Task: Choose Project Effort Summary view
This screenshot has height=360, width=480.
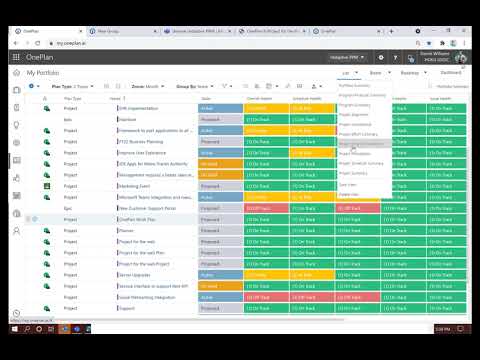Action: coord(358,134)
